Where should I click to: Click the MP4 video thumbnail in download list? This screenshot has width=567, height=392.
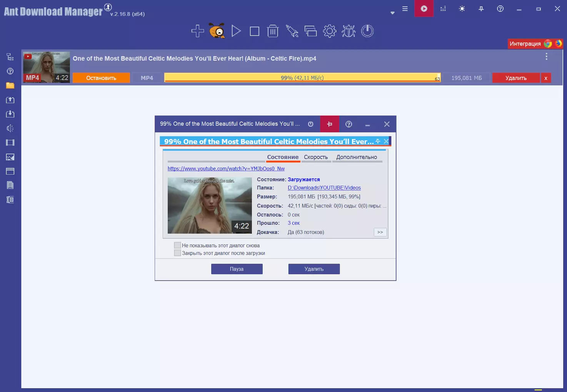pyautogui.click(x=47, y=67)
